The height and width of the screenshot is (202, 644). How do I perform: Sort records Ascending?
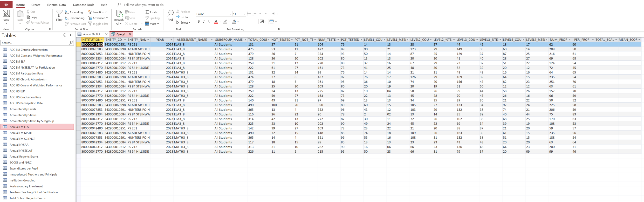click(x=74, y=12)
